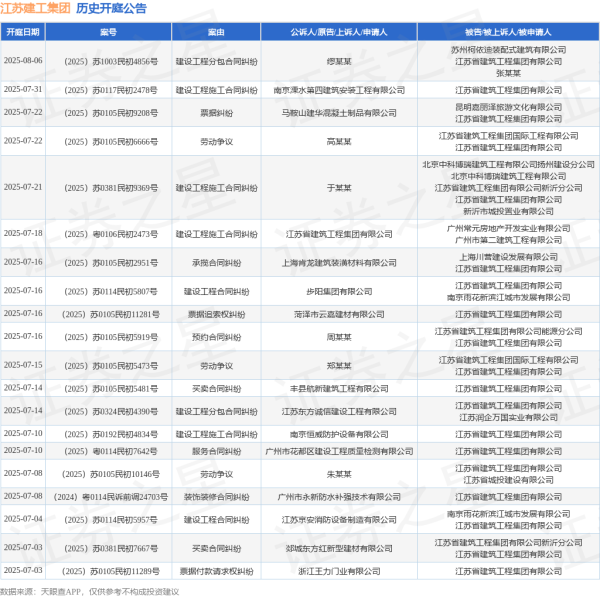Click plaintiff 江苏京安消防设备制造有限公司
600x597 pixels.
coord(339,520)
